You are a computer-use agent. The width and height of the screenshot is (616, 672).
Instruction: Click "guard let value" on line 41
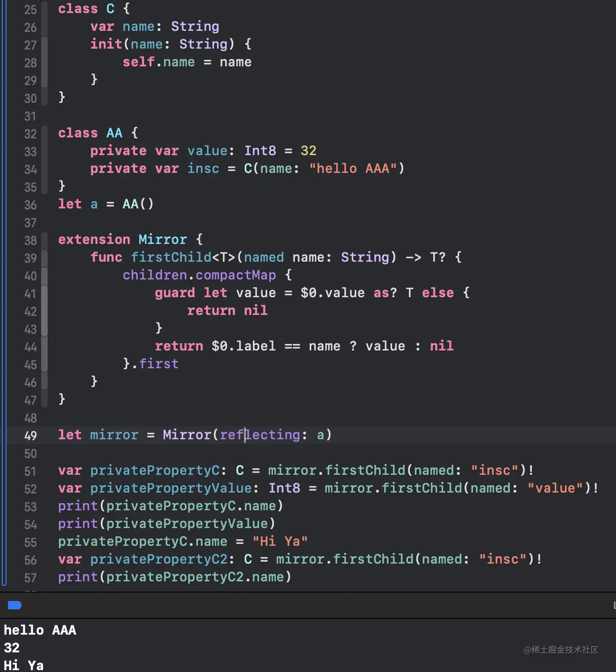[x=215, y=293]
